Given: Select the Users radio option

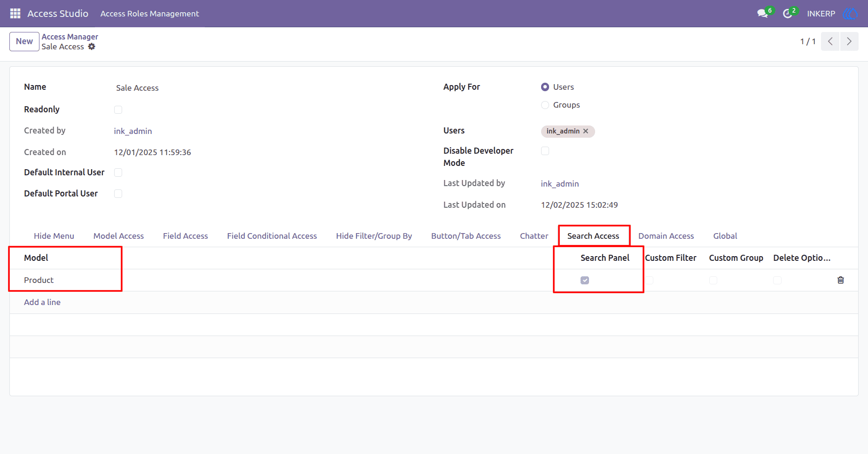Looking at the screenshot, I should 545,87.
